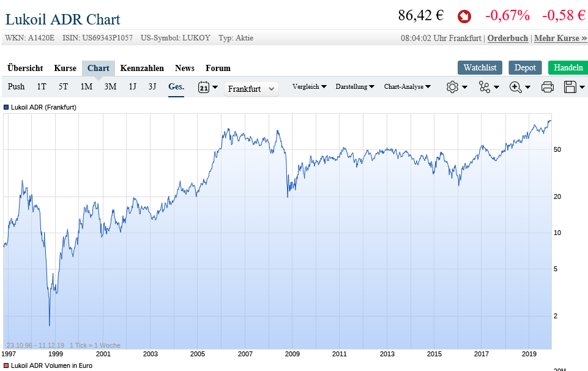Open the Kennzahlen tab
This screenshot has height=371, width=588.
(142, 69)
